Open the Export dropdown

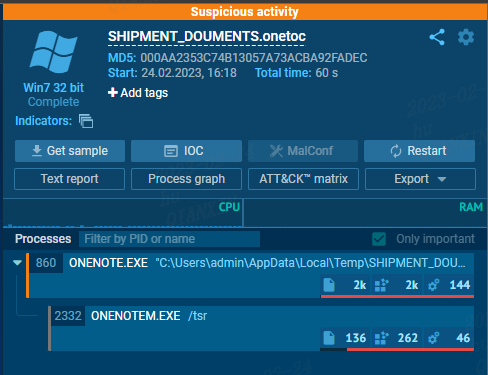click(420, 179)
